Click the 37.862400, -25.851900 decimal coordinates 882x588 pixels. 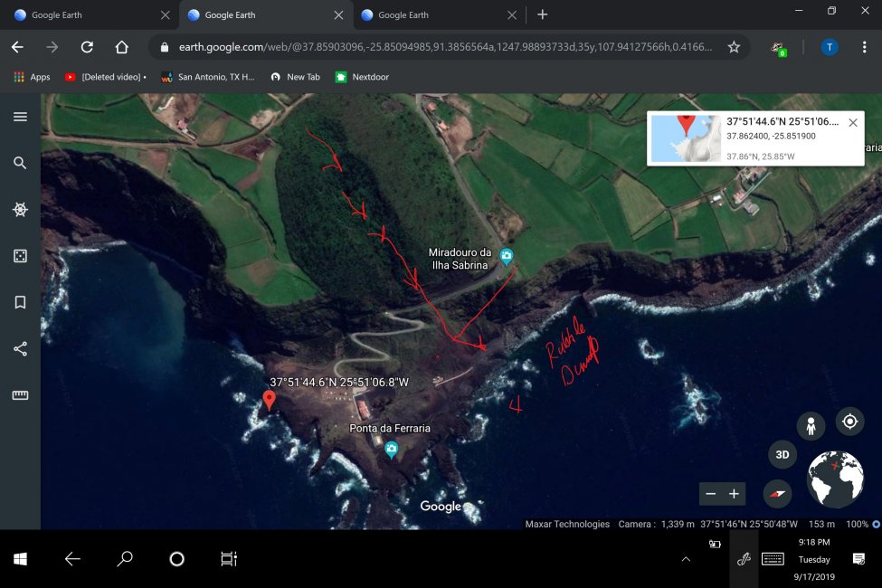point(771,137)
